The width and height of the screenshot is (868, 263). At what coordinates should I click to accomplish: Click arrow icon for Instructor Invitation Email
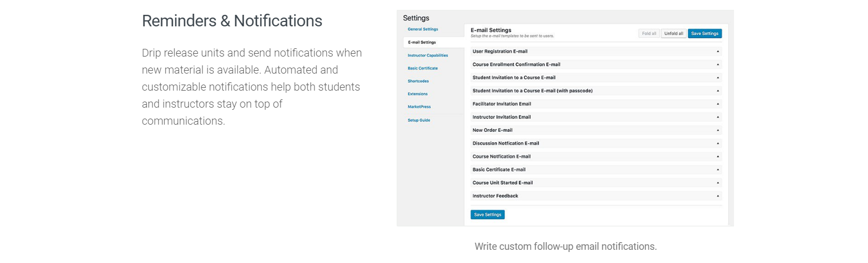coord(718,117)
